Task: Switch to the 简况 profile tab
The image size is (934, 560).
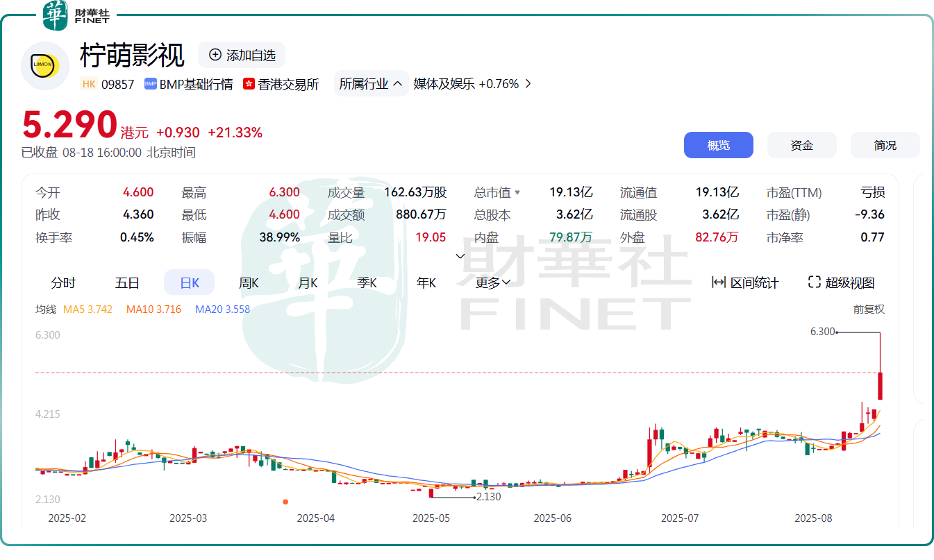Action: pos(885,145)
